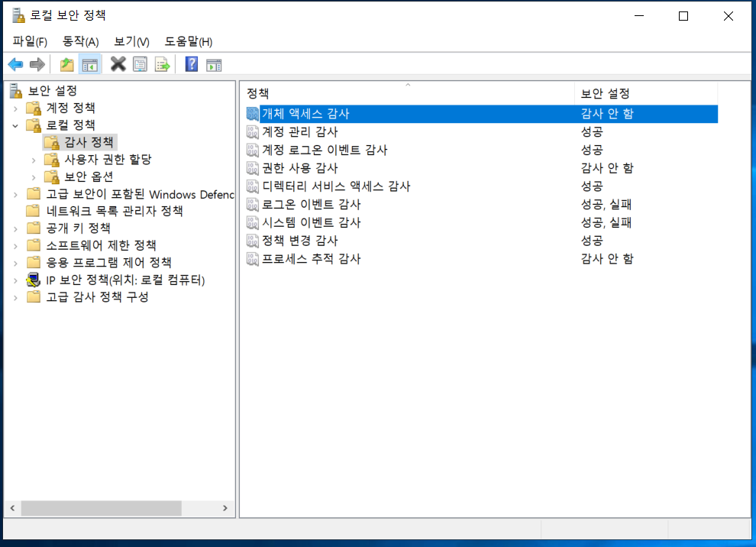756x547 pixels.
Task: Click the 계정 정책 folder icon
Action: pyautogui.click(x=34, y=108)
